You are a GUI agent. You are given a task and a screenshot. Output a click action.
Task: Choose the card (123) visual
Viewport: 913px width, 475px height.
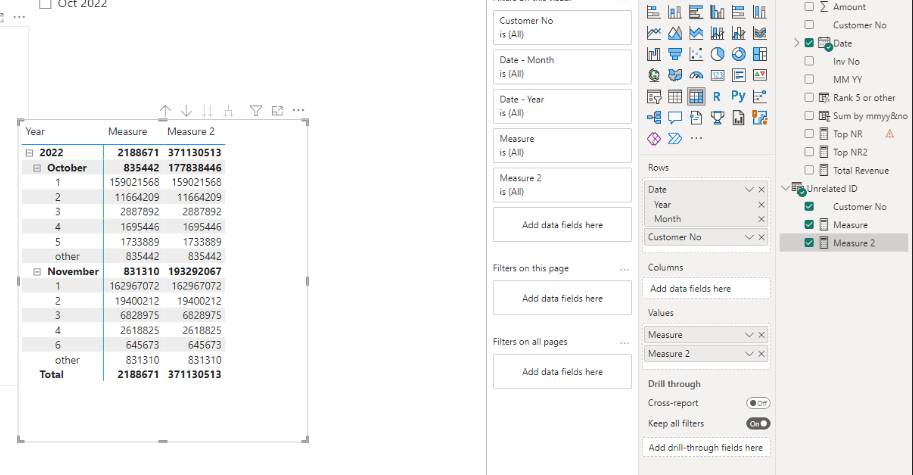point(717,75)
